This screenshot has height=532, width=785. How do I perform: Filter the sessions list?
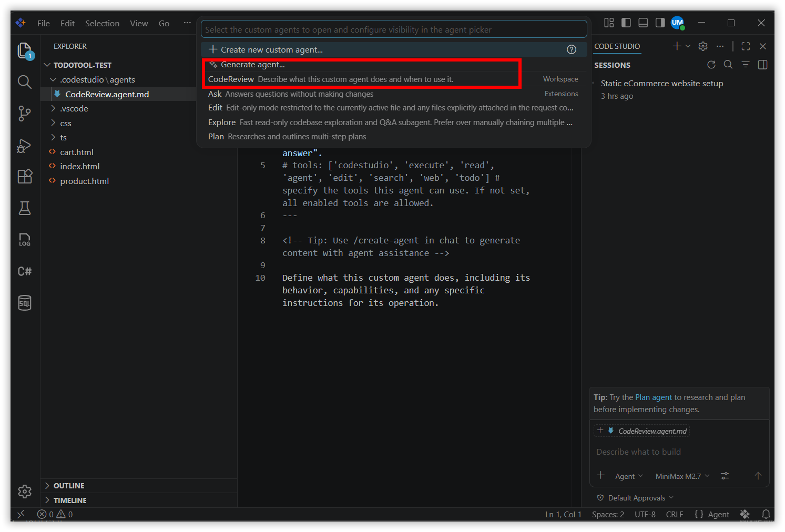click(746, 65)
